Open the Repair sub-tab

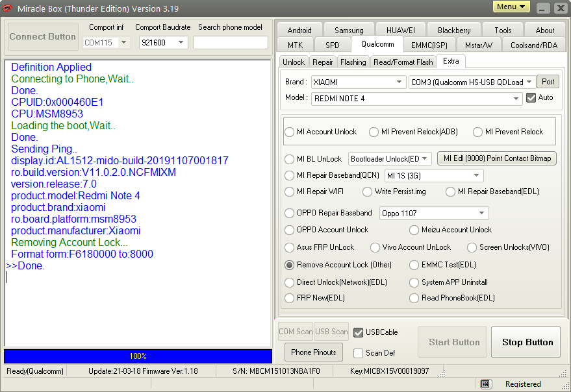[x=323, y=62]
